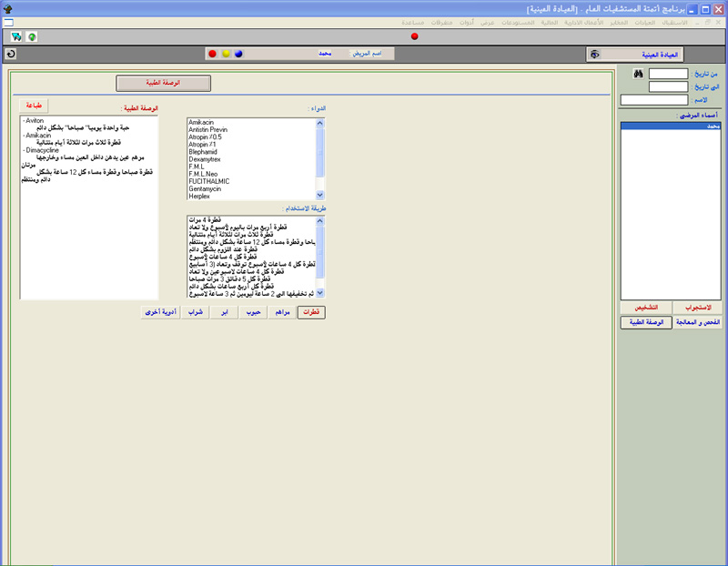Click the circular refresh arrow icon
This screenshot has height=566, width=728.
10,54
